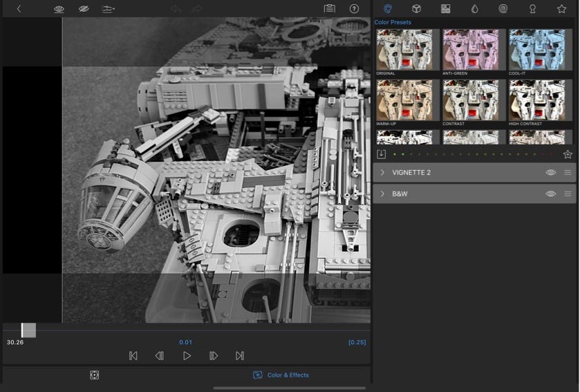Step back one frame

[160, 356]
